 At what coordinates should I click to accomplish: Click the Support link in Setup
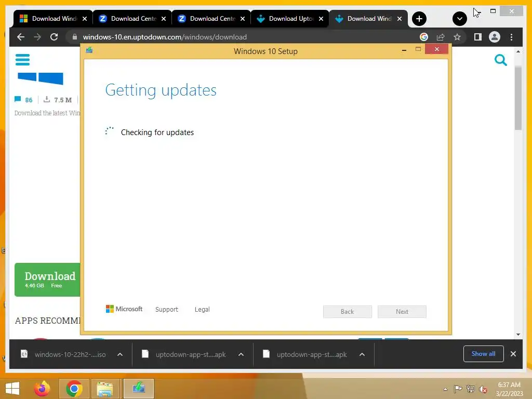point(167,310)
